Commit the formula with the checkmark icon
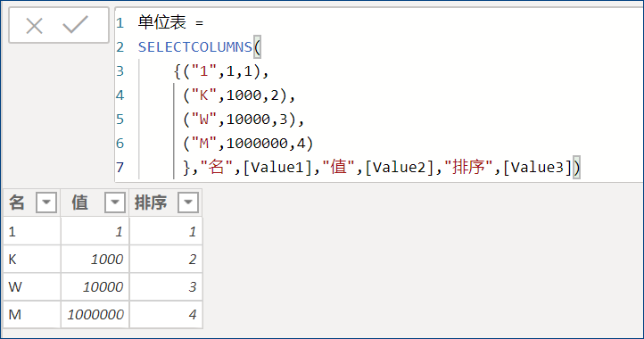This screenshot has height=339, width=644. [75, 25]
